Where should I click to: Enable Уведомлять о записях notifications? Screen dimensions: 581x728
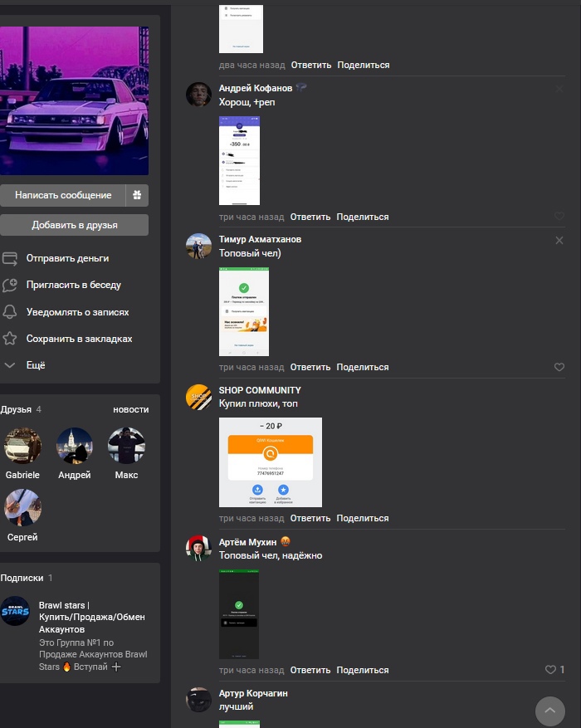(77, 312)
